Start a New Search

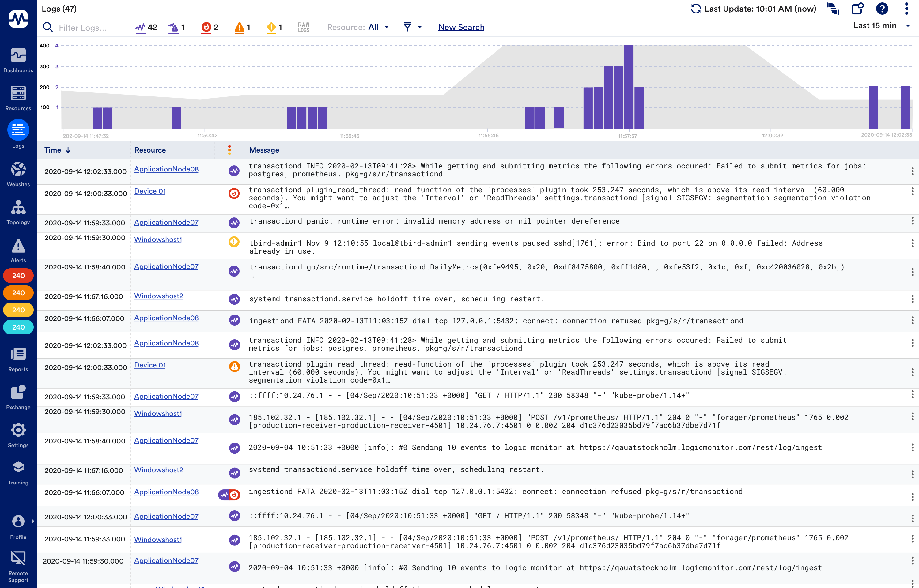click(x=461, y=27)
